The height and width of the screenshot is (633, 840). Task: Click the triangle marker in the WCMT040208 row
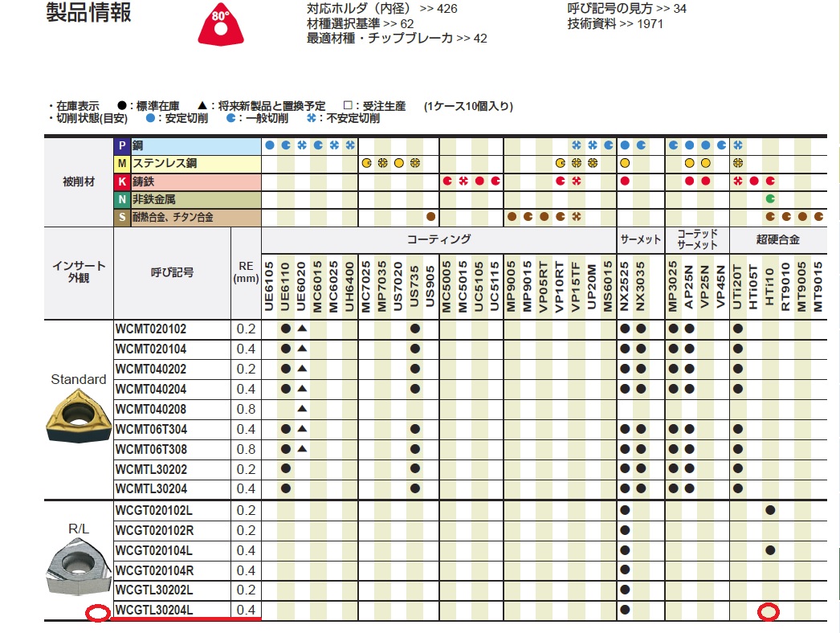click(302, 408)
